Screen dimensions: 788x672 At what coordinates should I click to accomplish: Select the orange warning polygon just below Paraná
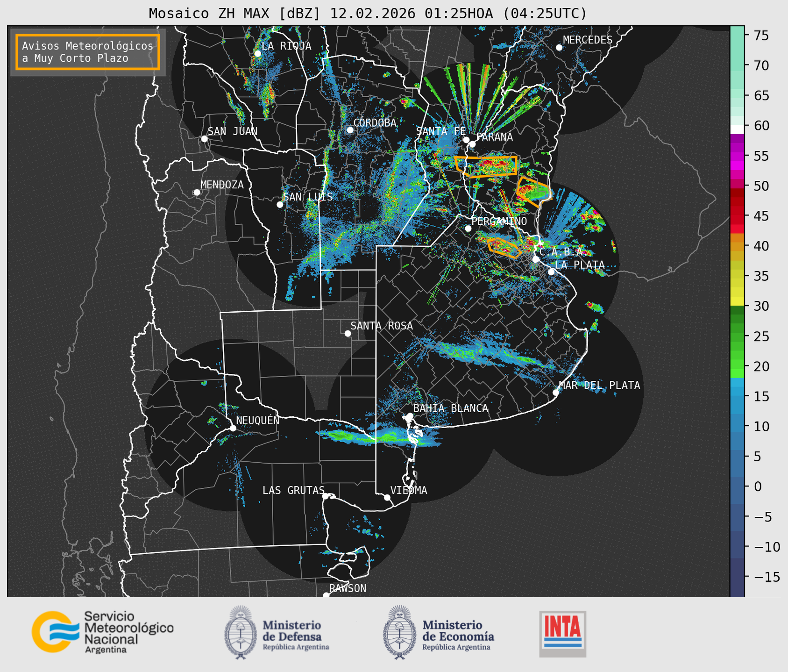pyautogui.click(x=486, y=166)
